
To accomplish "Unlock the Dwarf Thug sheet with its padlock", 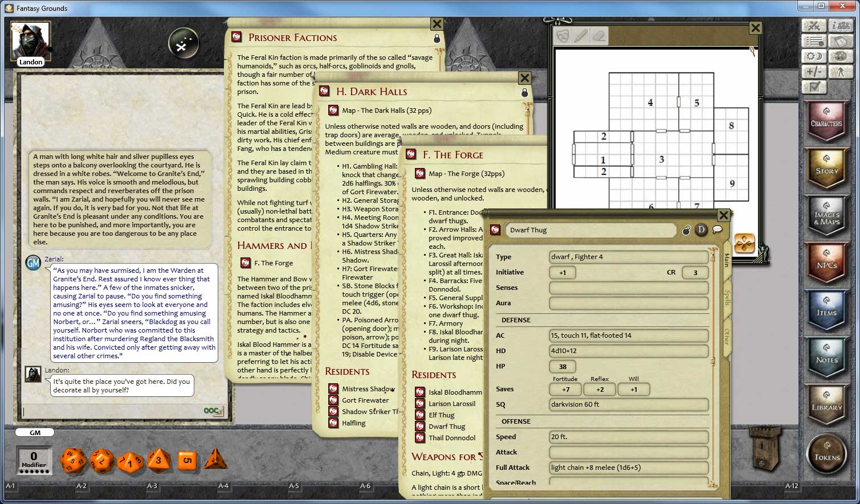I will pos(686,230).
